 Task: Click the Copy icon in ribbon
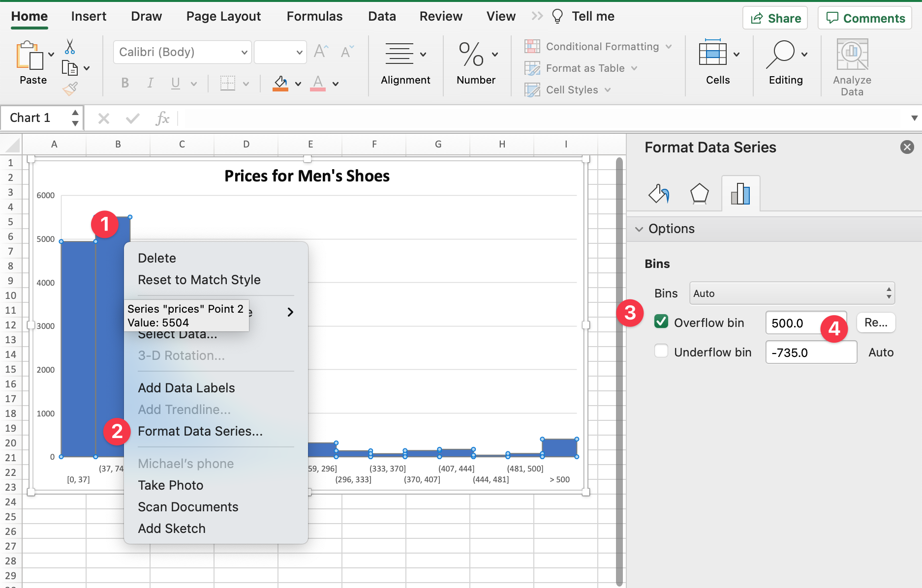[69, 68]
